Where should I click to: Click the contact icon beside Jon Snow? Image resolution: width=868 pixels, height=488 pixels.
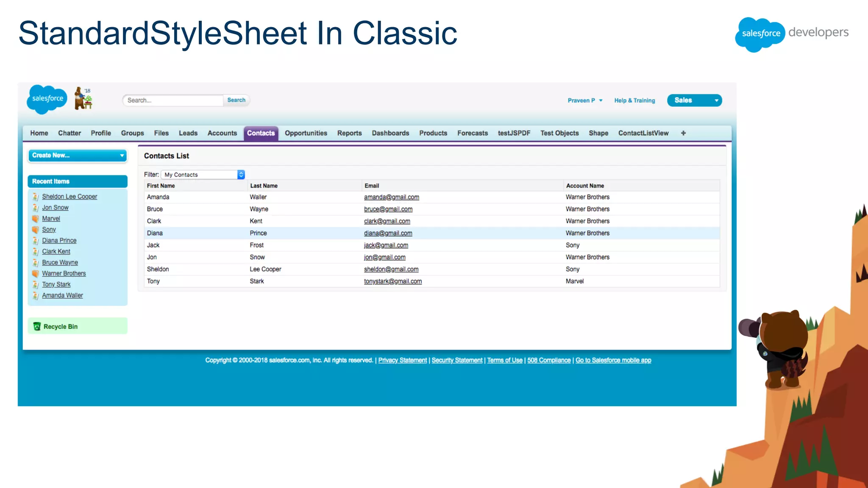(36, 208)
